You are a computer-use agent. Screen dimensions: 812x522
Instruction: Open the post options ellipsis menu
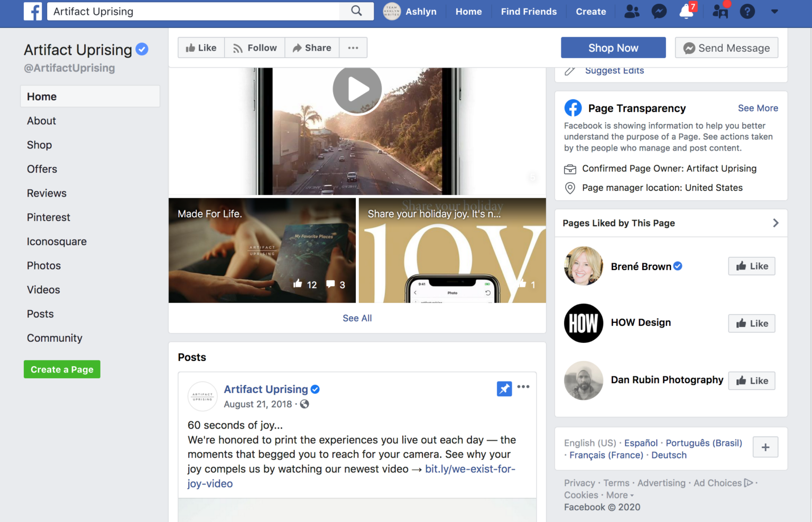524,387
